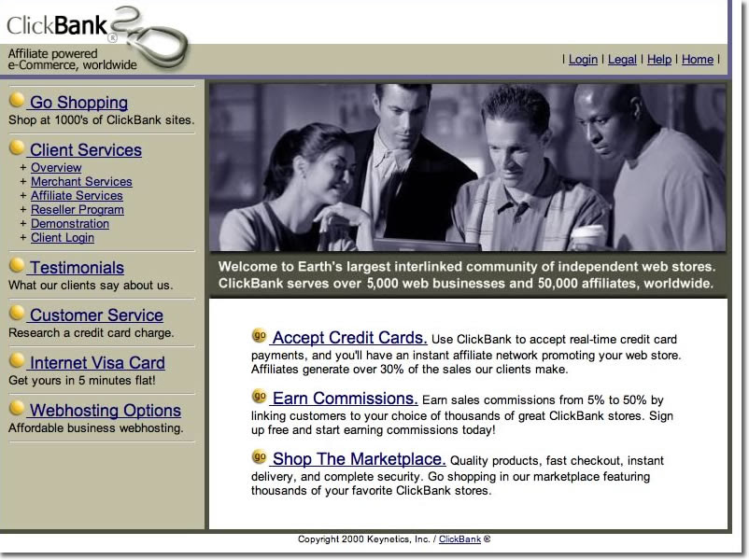Screen dimensions: 749x560
Task: Open the Help link in header
Action: (x=659, y=60)
